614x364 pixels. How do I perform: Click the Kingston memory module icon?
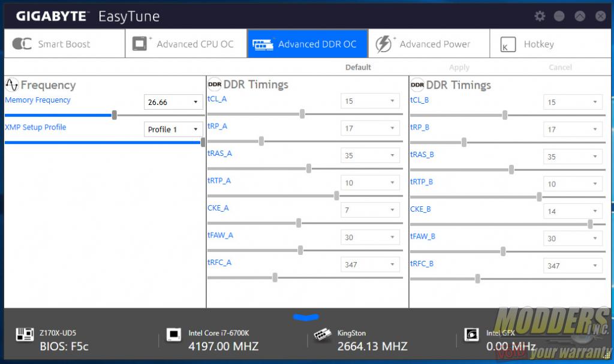click(322, 335)
